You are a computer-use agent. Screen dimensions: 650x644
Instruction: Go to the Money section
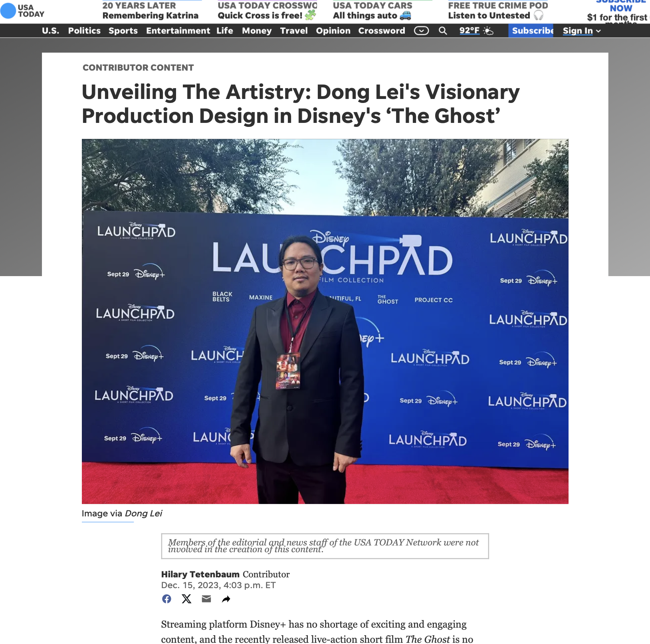click(x=257, y=31)
